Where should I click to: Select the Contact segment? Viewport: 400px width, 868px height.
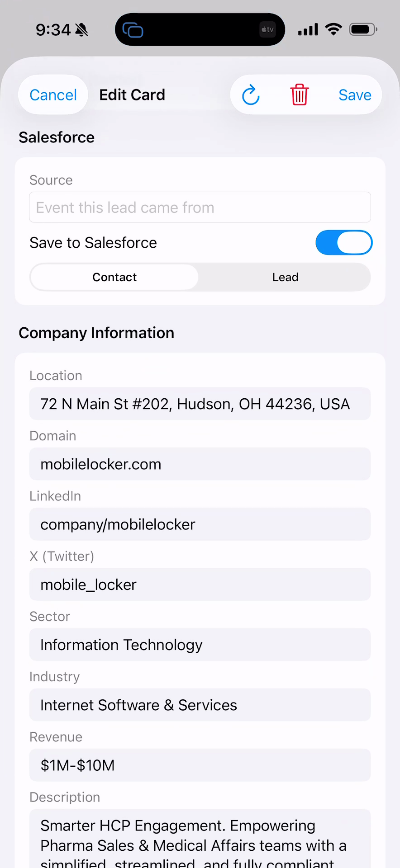[x=114, y=277]
